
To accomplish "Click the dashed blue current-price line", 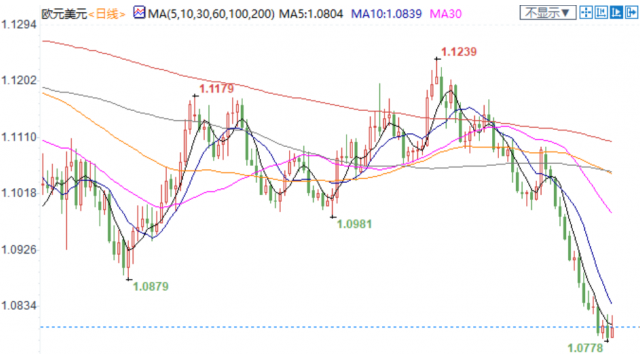I will [x=340, y=327].
